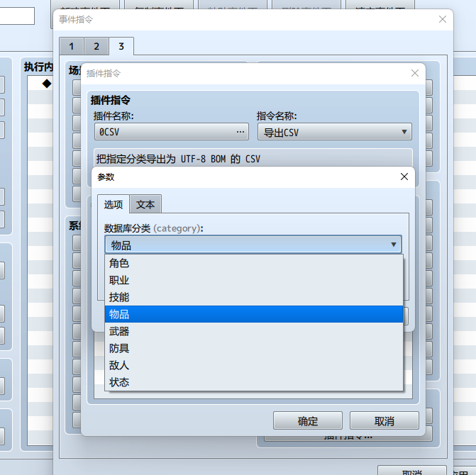Select 职业 in the category dropdown list
This screenshot has width=476, height=475.
(x=254, y=280)
